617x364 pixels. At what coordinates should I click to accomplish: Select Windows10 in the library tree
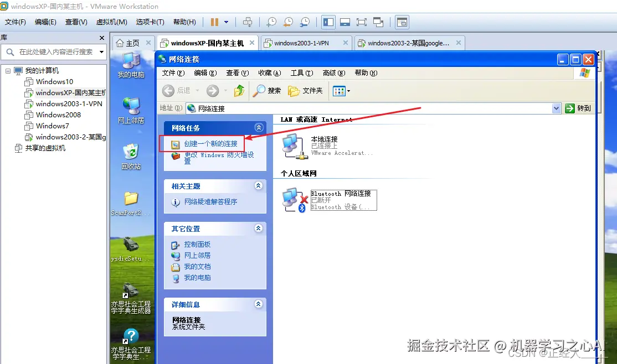pyautogui.click(x=54, y=82)
